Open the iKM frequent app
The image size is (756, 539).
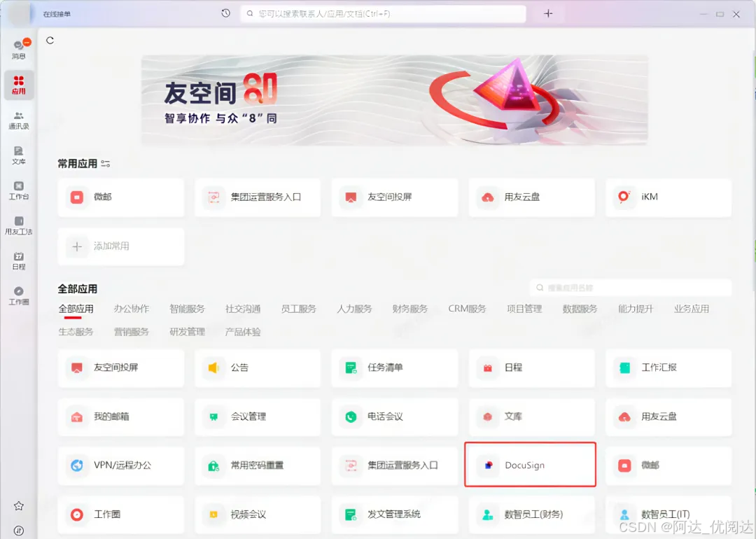click(668, 197)
